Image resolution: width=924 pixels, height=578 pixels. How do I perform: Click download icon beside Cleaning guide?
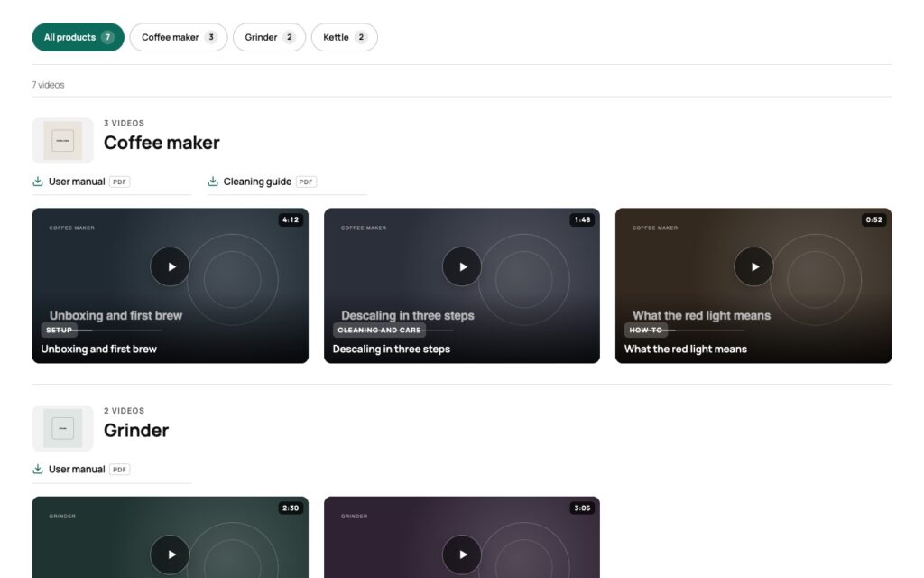[x=213, y=181]
